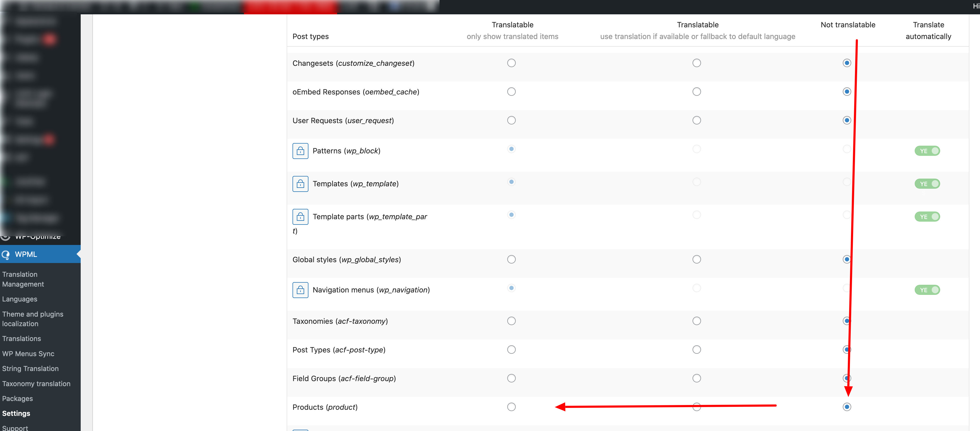Open WP Menus Sync
This screenshot has width=980, height=431.
[x=28, y=354]
